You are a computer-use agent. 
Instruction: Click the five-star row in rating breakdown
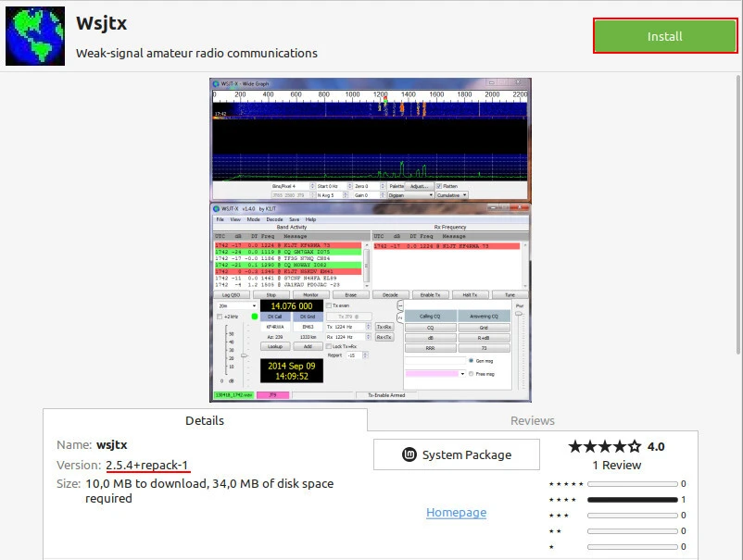click(x=617, y=484)
